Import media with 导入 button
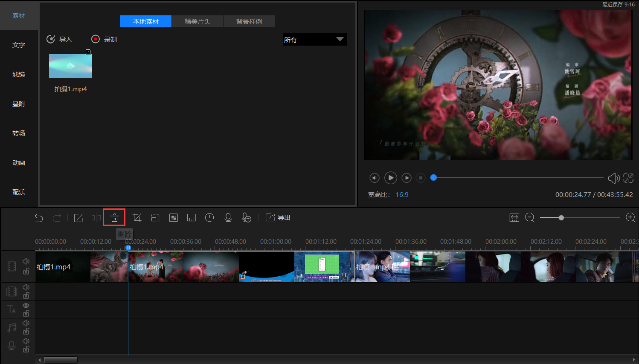Screen dimensions: 639x364 [x=59, y=39]
